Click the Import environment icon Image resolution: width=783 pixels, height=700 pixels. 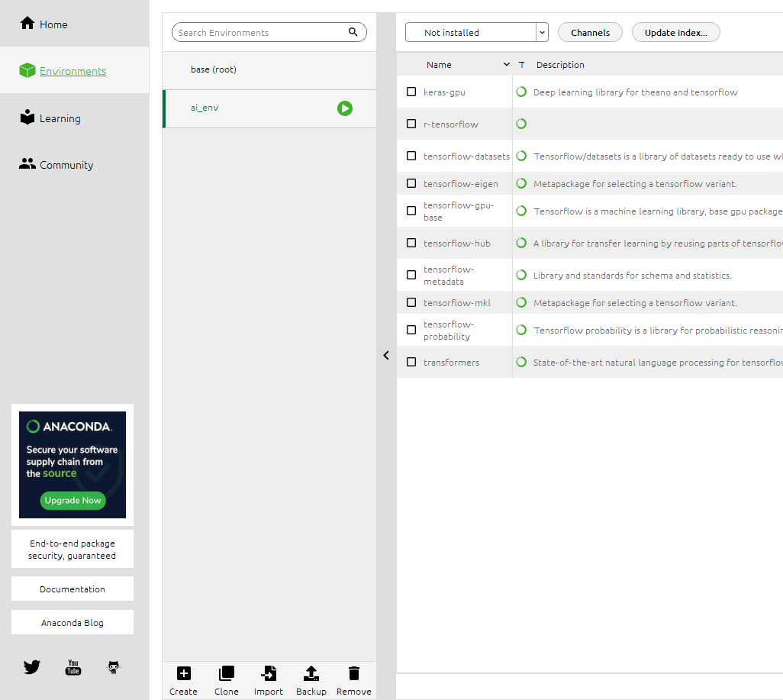[268, 673]
